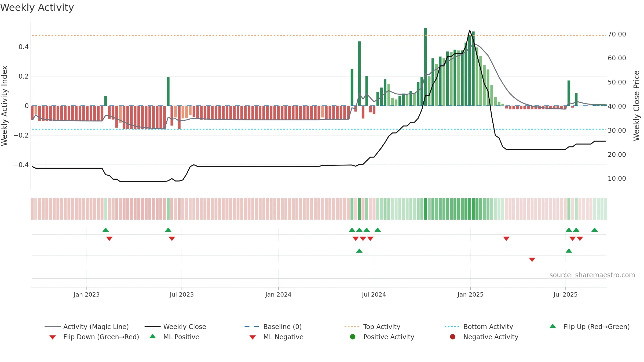Click green bar spike near June 2023
644x362 pixels.
pos(168,91)
